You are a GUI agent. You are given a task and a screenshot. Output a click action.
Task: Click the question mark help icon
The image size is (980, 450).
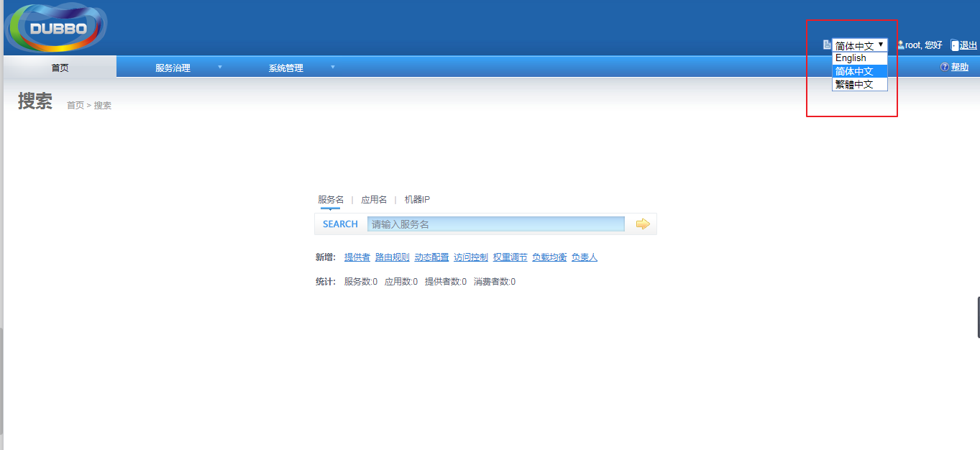pos(944,67)
